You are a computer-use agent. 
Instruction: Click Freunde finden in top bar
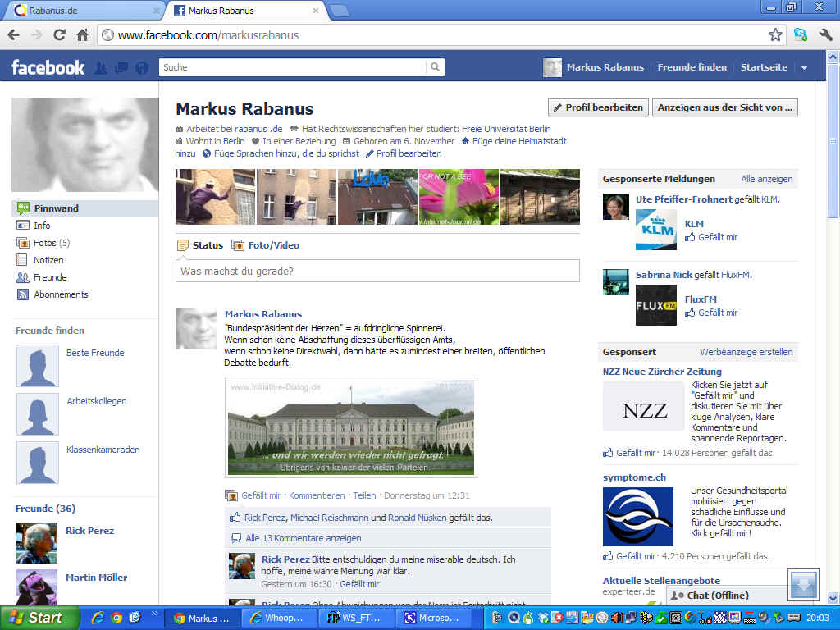point(692,67)
